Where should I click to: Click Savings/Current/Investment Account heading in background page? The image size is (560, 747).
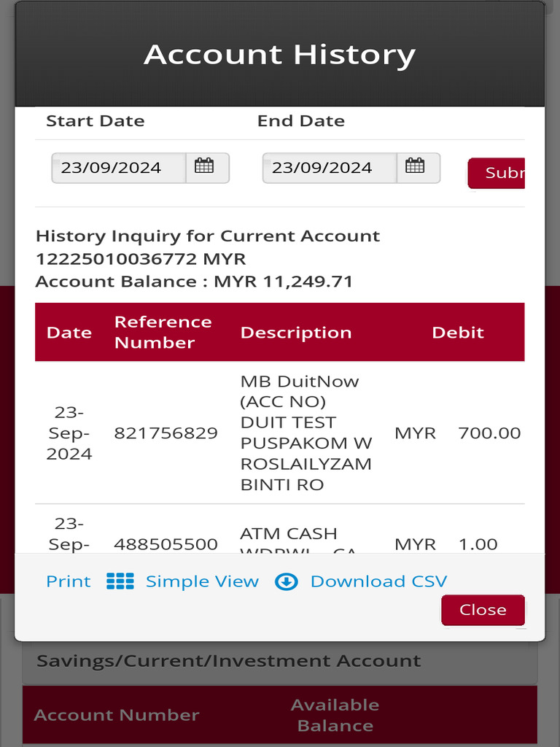(x=228, y=661)
